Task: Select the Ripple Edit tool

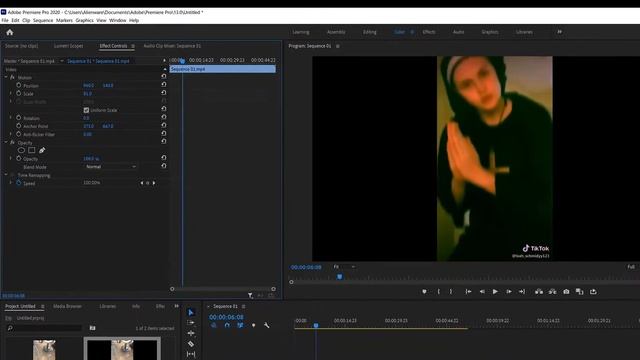Action: coord(191,333)
